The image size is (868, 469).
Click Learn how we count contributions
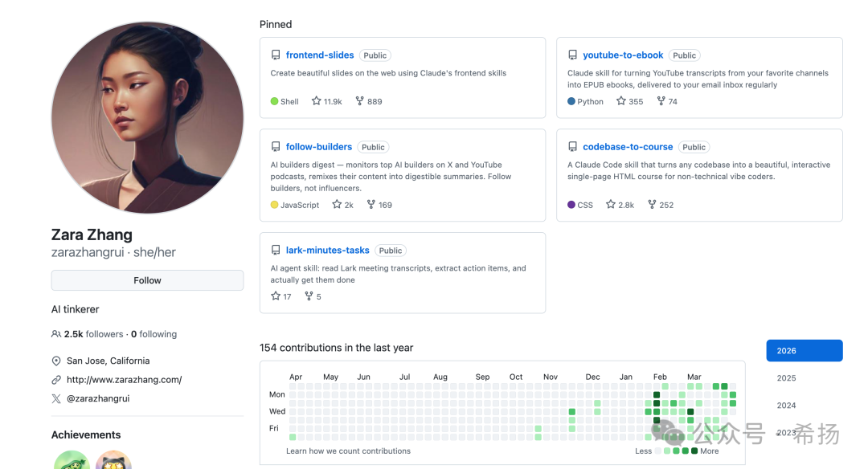(x=347, y=451)
